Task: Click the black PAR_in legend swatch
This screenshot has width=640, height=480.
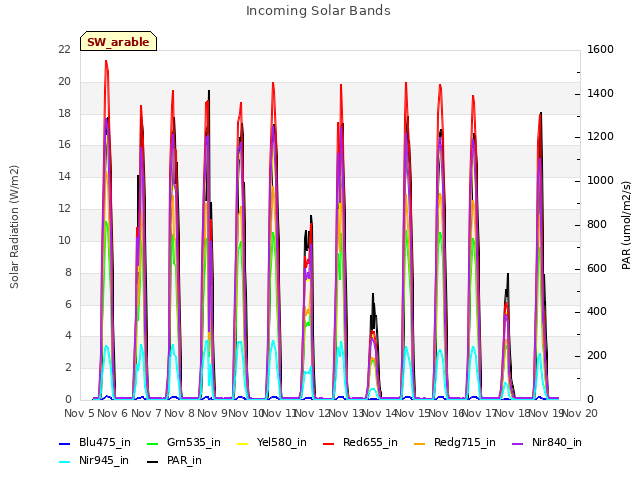Action: coord(153,462)
